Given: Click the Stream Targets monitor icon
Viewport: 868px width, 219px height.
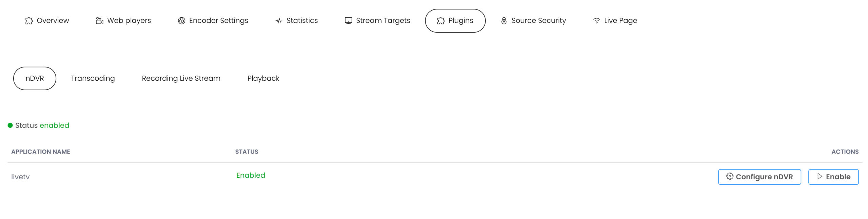Looking at the screenshot, I should click(348, 21).
